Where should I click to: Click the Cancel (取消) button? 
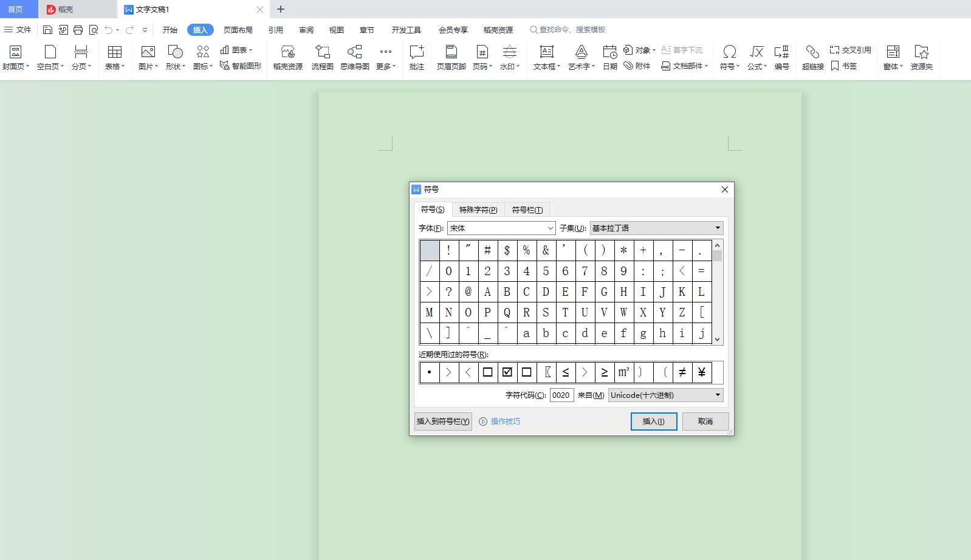coord(705,422)
